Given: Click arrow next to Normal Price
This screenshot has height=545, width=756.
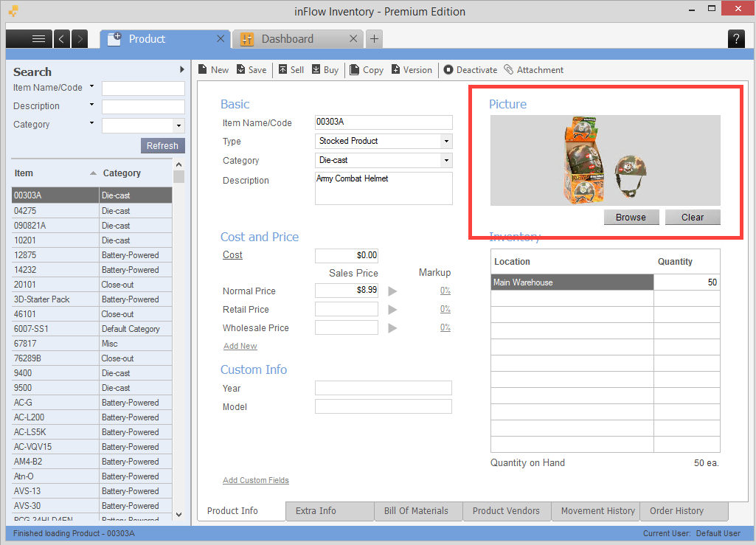Looking at the screenshot, I should pyautogui.click(x=393, y=291).
